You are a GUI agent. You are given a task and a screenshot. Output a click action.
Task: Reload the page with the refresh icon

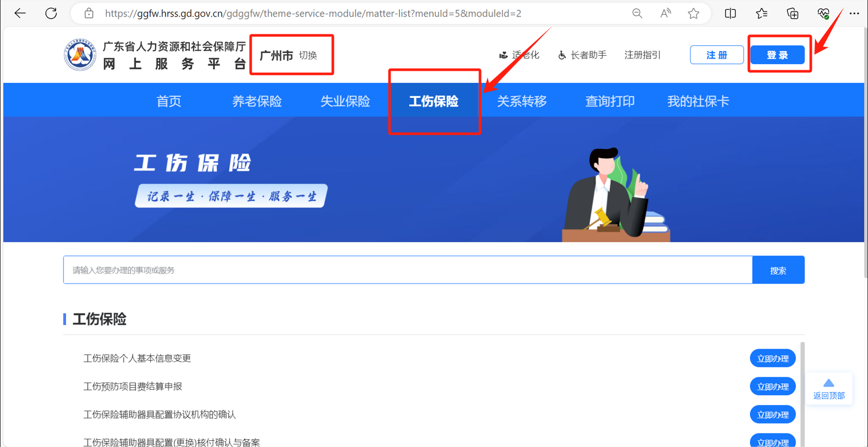coord(51,14)
